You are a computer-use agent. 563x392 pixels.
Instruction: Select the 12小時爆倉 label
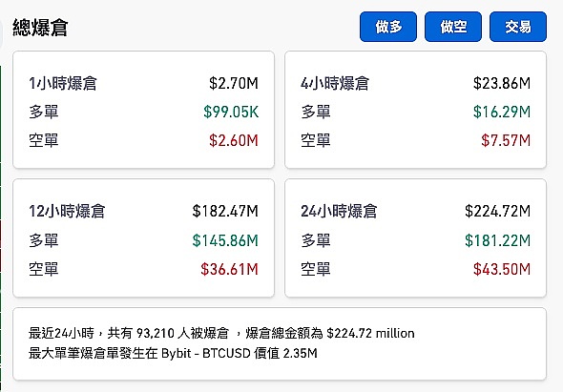tap(67, 211)
